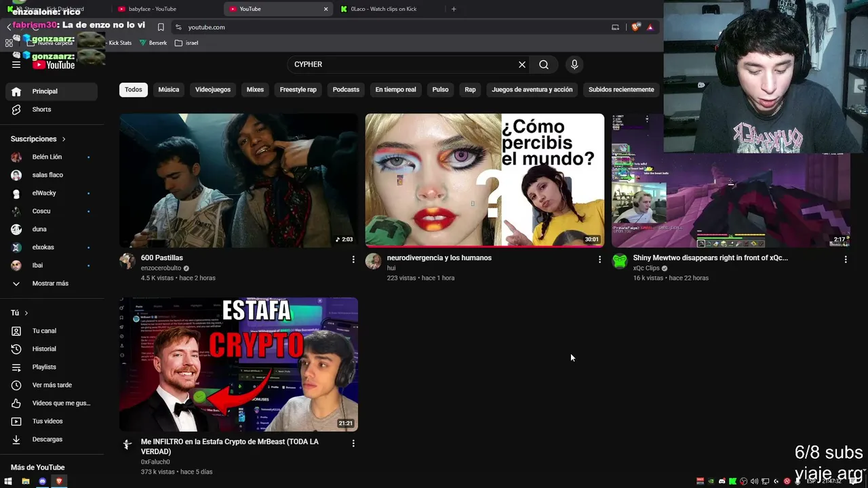This screenshot has width=868, height=488.
Task: Submit search with the magnifying glass button
Action: tap(544, 64)
